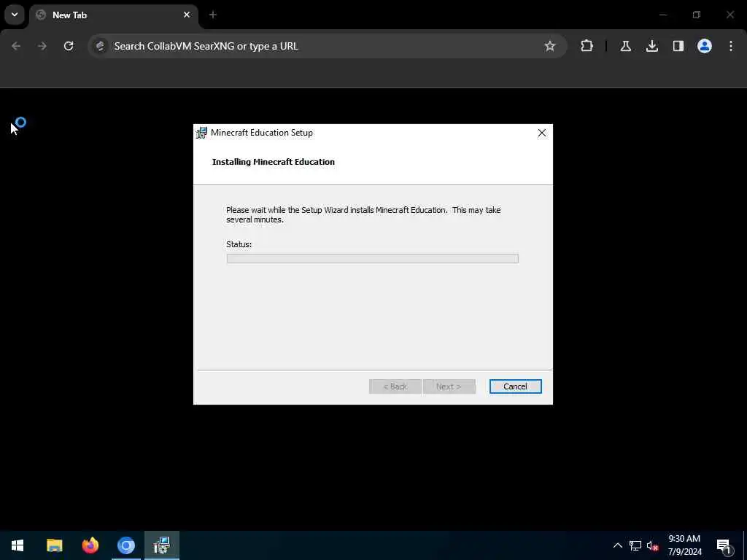This screenshot has width=747, height=560.
Task: Click the Status: label in setup
Action: pyautogui.click(x=239, y=244)
